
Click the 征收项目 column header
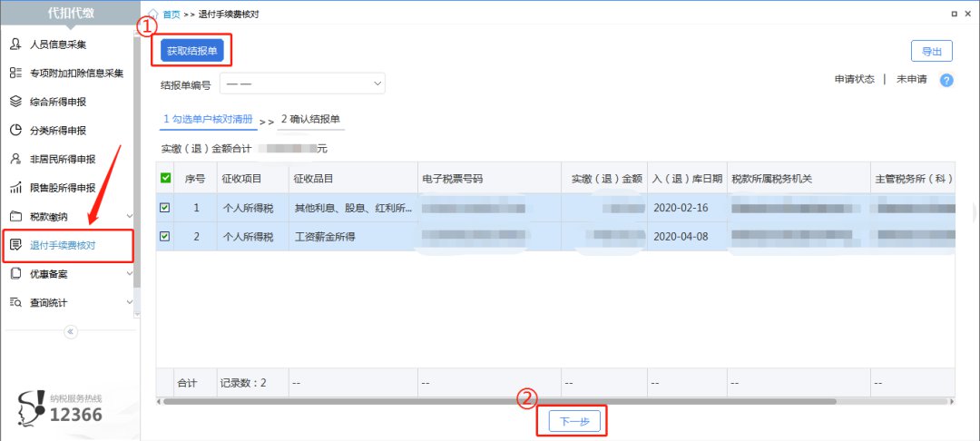coord(252,178)
